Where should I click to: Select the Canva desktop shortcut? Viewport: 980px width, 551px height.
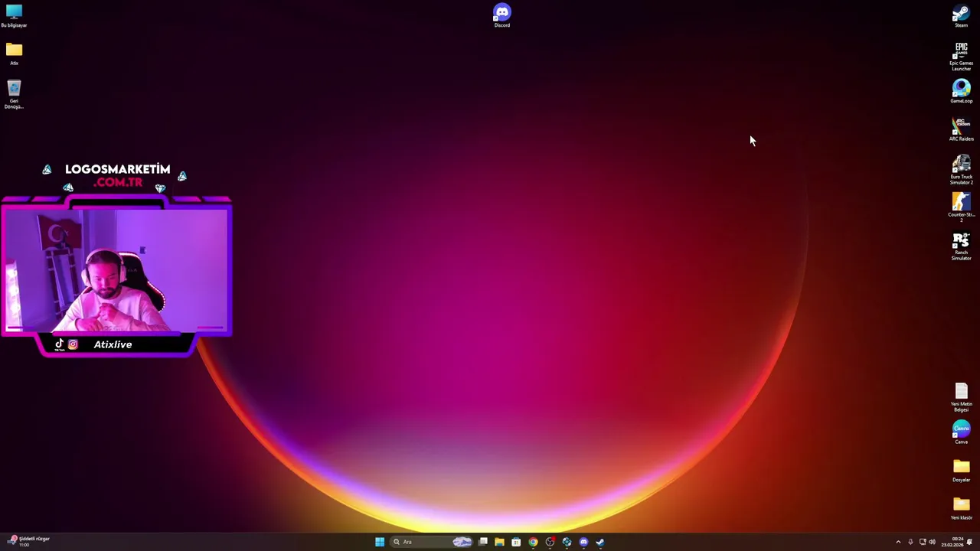point(961,433)
